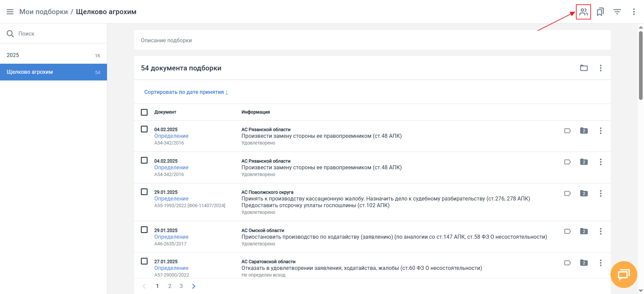The width and height of the screenshot is (644, 294).
Task: Open 'Определение' link for А55-1993/2022
Action: click(171, 199)
